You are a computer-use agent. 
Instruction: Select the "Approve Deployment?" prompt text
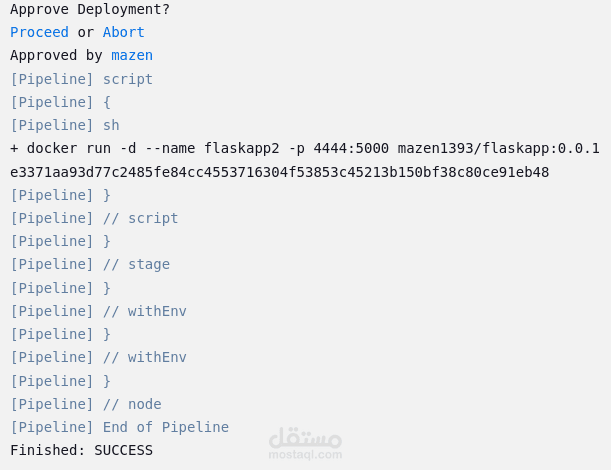tap(90, 9)
